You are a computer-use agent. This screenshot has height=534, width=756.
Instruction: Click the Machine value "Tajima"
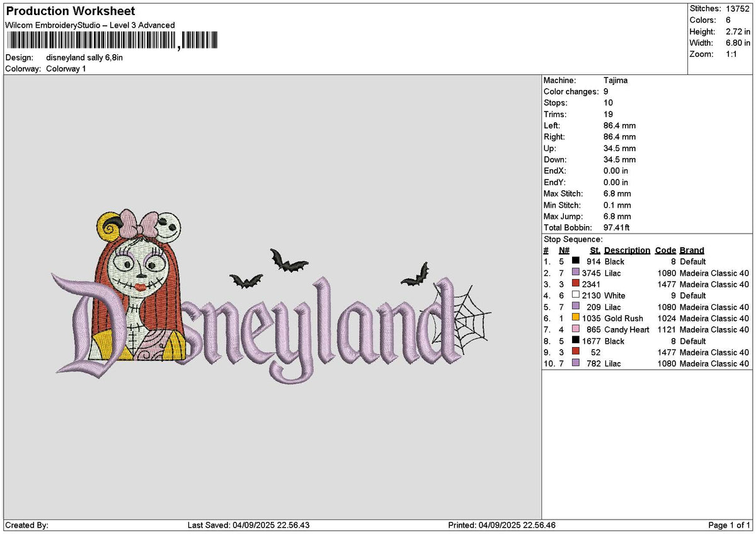click(616, 80)
